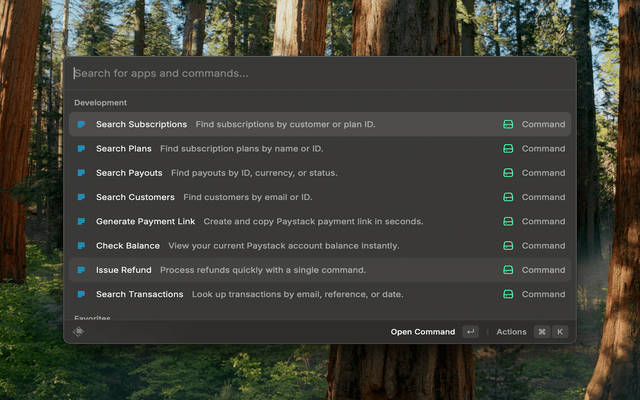This screenshot has height=400, width=640.
Task: Click the green command icon for Search Payouts
Action: tap(508, 173)
